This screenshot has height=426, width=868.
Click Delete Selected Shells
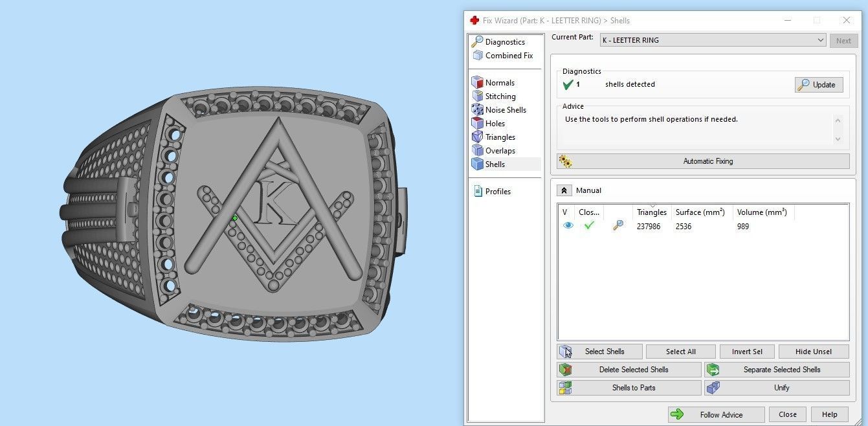click(629, 370)
